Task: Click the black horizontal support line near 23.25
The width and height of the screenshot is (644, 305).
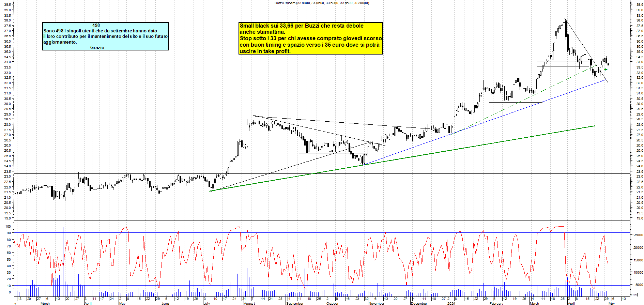Action: (x=322, y=174)
